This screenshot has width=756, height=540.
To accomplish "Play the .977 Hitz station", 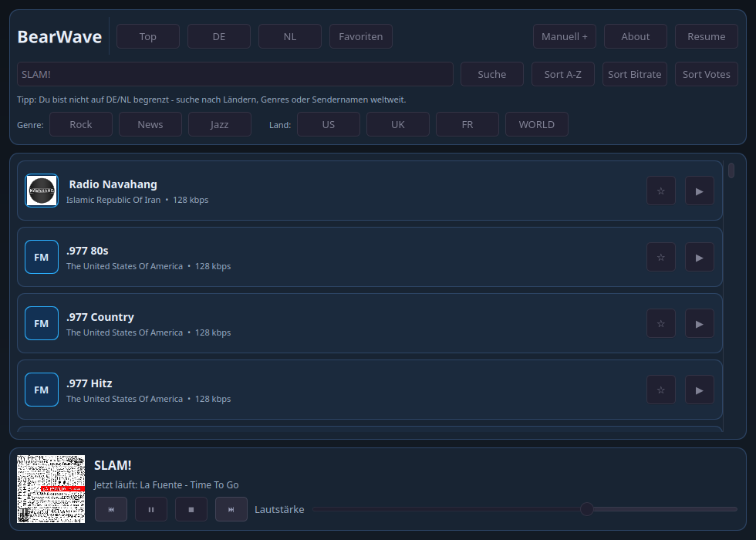I will click(699, 390).
